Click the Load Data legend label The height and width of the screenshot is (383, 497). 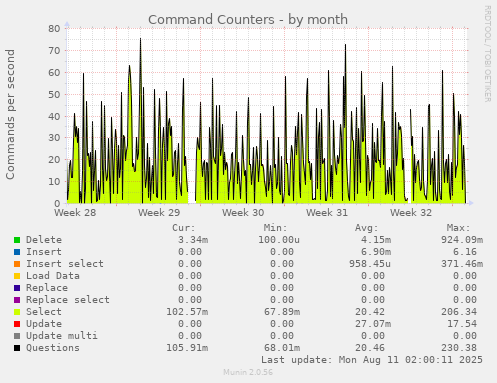tap(53, 276)
